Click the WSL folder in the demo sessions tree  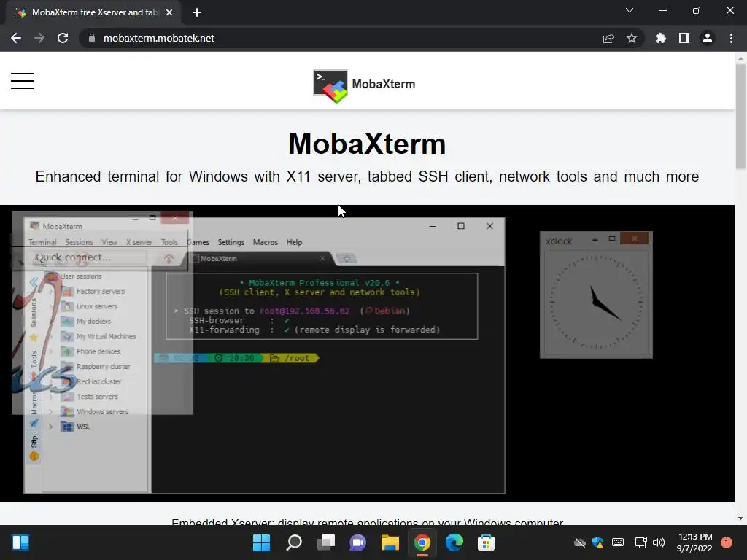click(76, 427)
